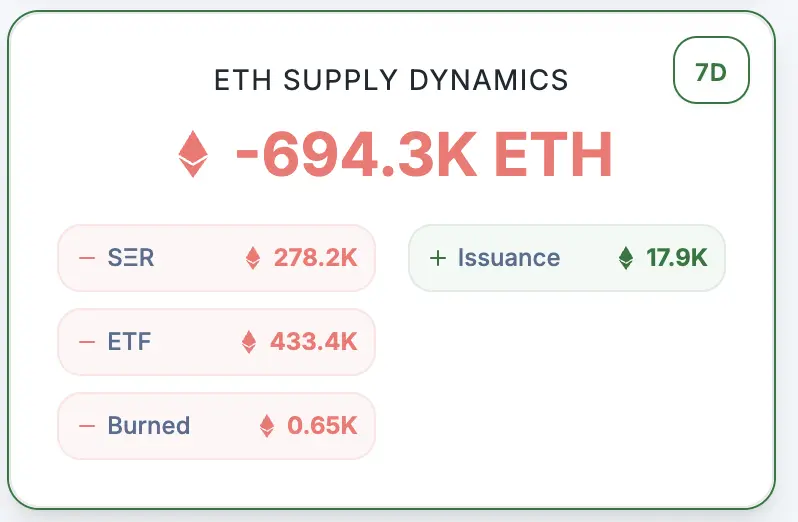Select the ETF outflow pill
The height and width of the screenshot is (522, 798).
[x=216, y=342]
